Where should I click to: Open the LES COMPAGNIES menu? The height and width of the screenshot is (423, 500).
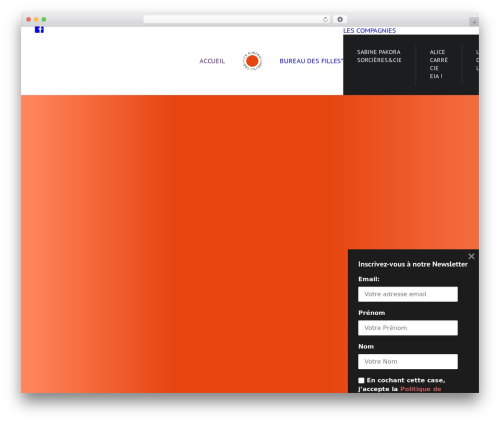click(x=370, y=31)
